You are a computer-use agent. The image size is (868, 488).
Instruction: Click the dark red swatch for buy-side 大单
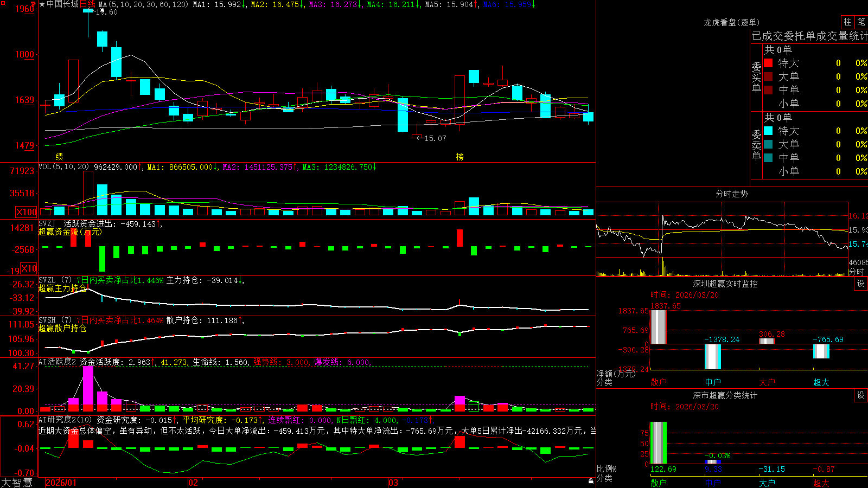click(768, 76)
